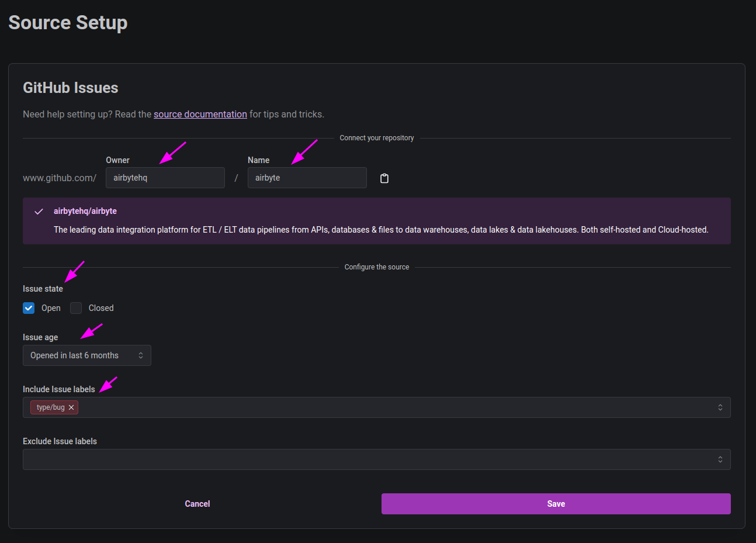
Task: Click the Configure the source section text
Action: [377, 267]
